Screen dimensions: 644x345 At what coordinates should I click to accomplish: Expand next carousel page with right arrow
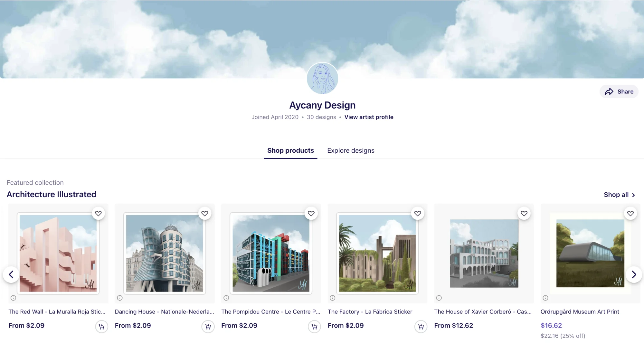[634, 274]
